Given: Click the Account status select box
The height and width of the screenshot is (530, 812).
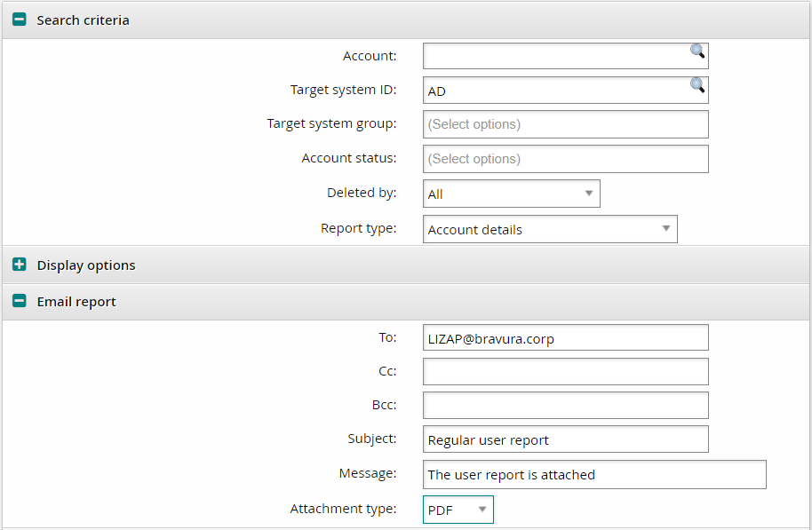Looking at the screenshot, I should click(565, 159).
